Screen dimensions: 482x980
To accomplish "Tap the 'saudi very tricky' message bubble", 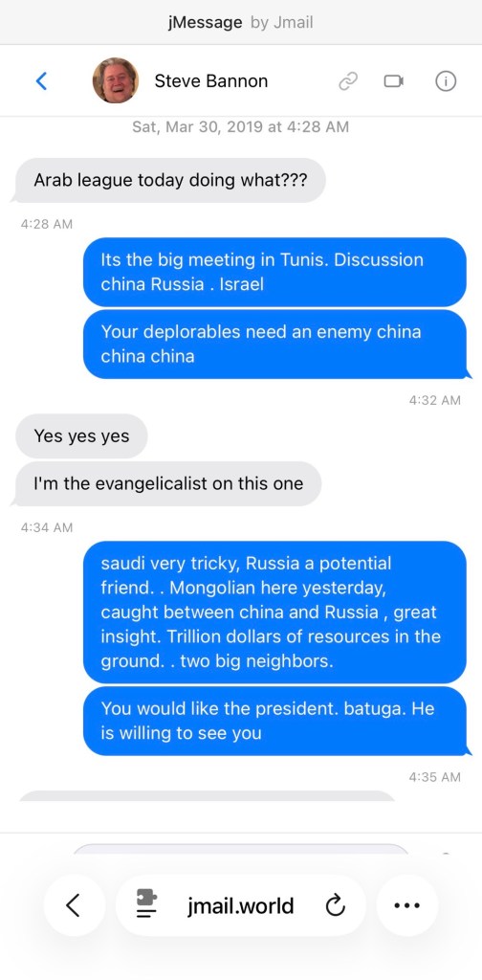I will pos(274,612).
